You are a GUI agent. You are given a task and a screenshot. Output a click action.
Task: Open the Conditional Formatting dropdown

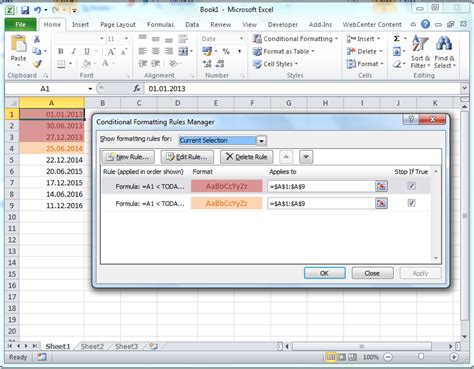tap(295, 39)
